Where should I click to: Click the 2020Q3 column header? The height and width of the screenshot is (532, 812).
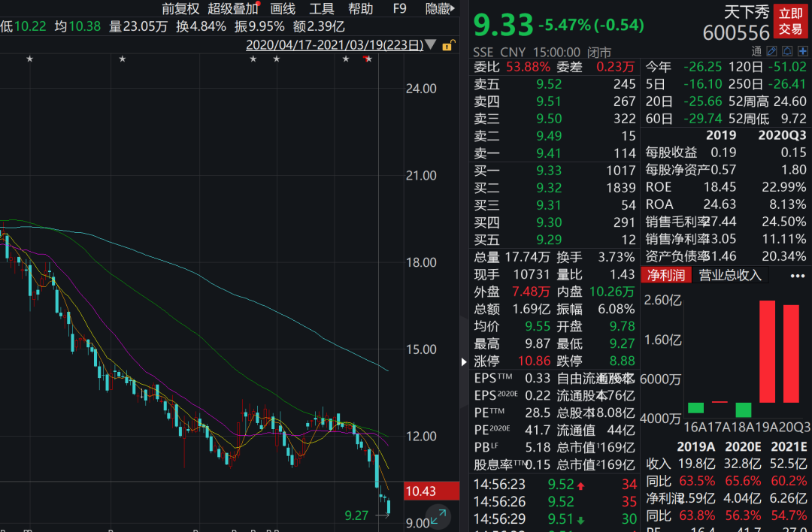[782, 135]
